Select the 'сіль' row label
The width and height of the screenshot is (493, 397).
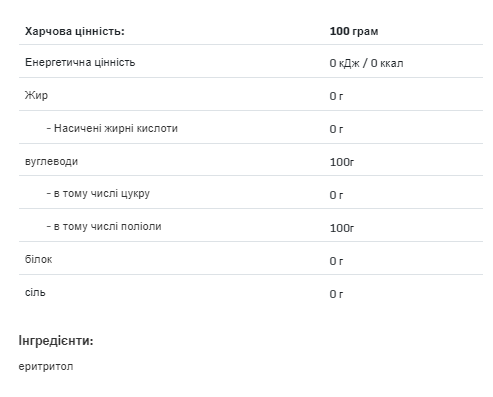[35, 292]
